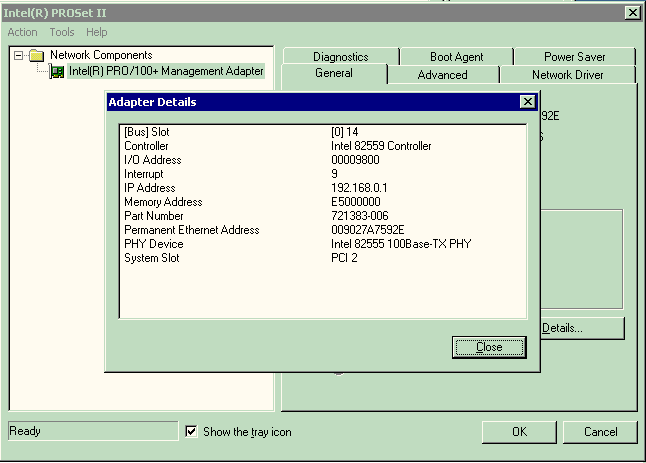This screenshot has width=646, height=463.
Task: Close the Intel PROSet II window
Action: click(632, 13)
